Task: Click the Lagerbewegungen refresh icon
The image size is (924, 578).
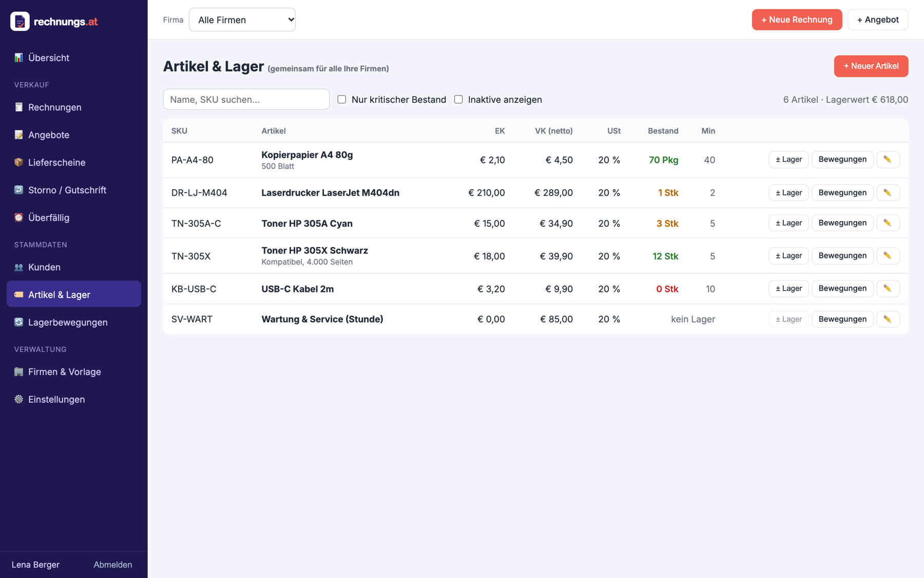Action: (18, 322)
